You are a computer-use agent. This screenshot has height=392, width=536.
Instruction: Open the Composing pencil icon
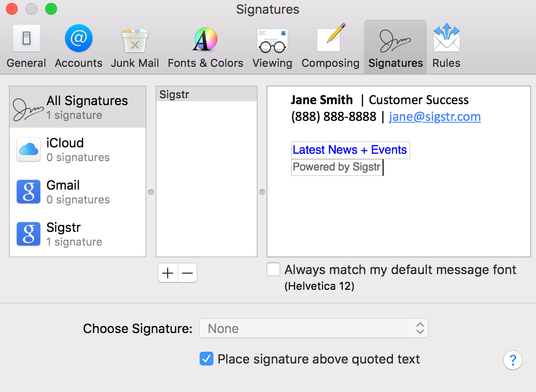[330, 38]
